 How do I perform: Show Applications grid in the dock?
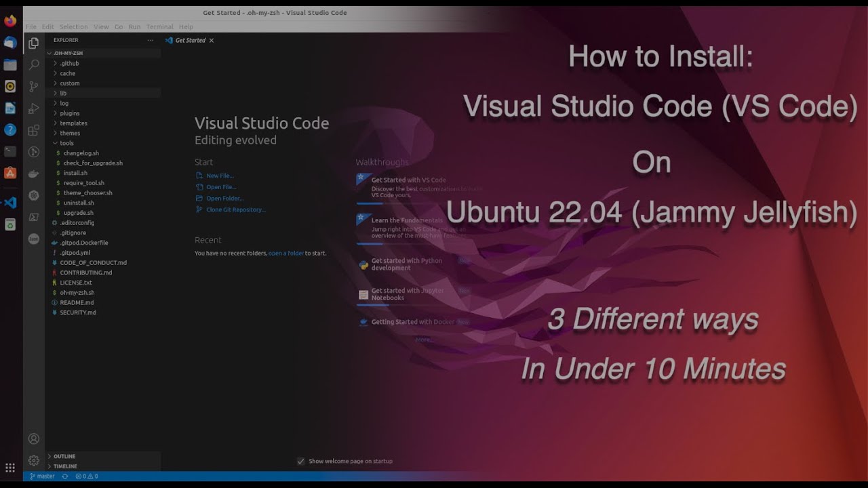tap(10, 468)
